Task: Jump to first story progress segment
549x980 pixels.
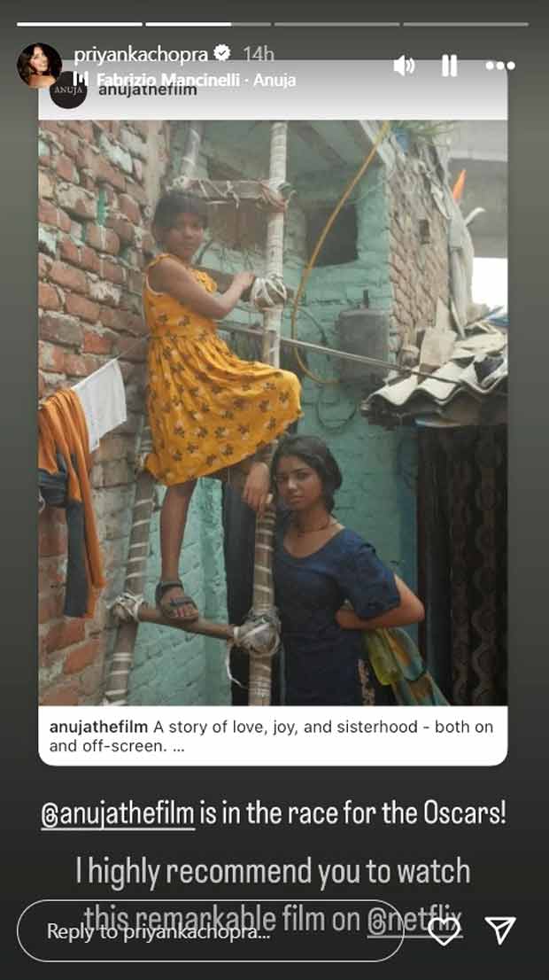Action: click(x=80, y=25)
